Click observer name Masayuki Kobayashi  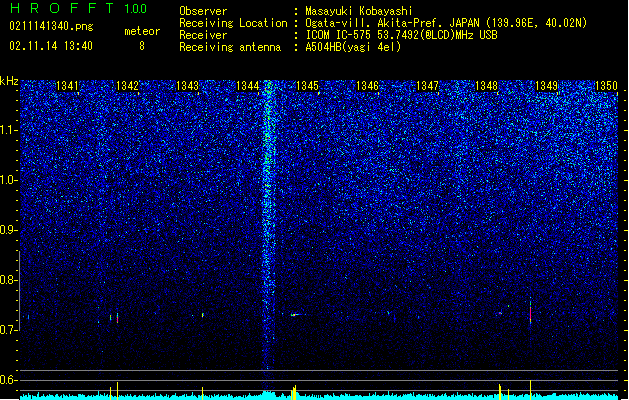tap(359, 11)
